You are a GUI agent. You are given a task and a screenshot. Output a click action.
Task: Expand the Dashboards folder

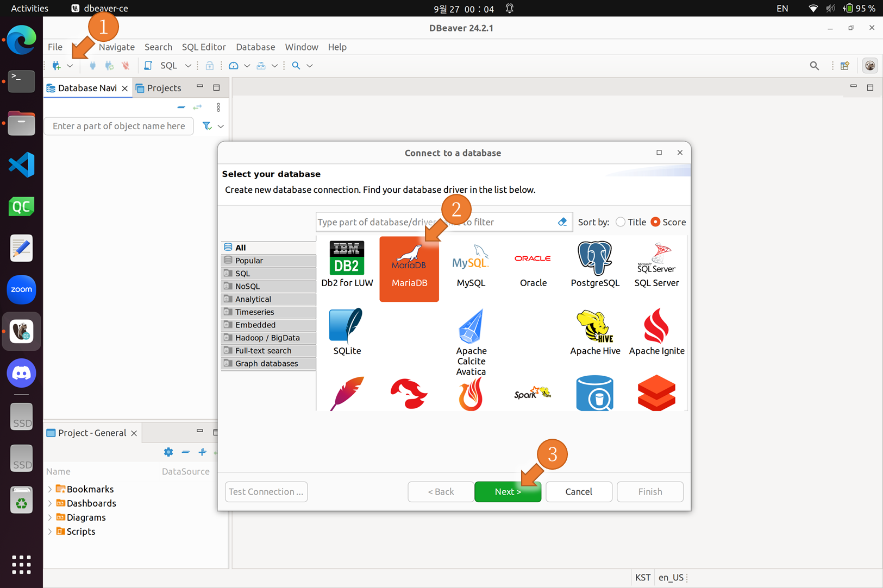click(50, 503)
